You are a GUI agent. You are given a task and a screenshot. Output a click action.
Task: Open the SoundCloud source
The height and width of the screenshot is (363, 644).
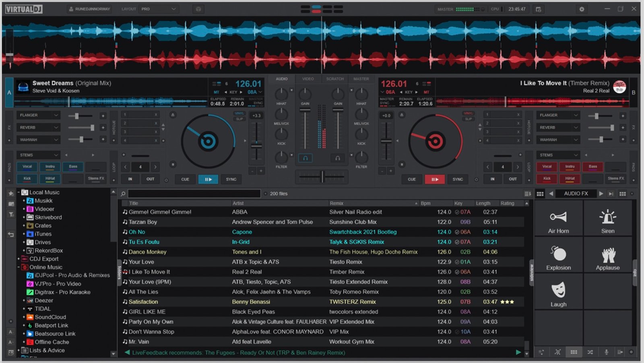tap(50, 317)
